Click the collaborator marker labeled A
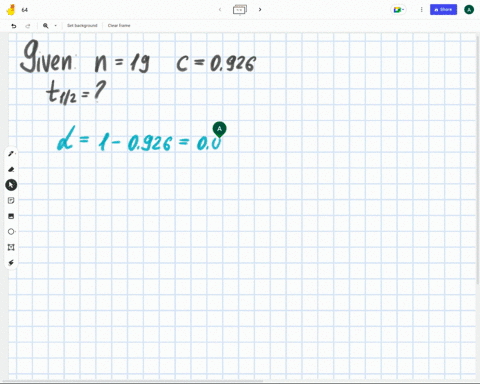Image resolution: width=480 pixels, height=384 pixels. (219, 129)
